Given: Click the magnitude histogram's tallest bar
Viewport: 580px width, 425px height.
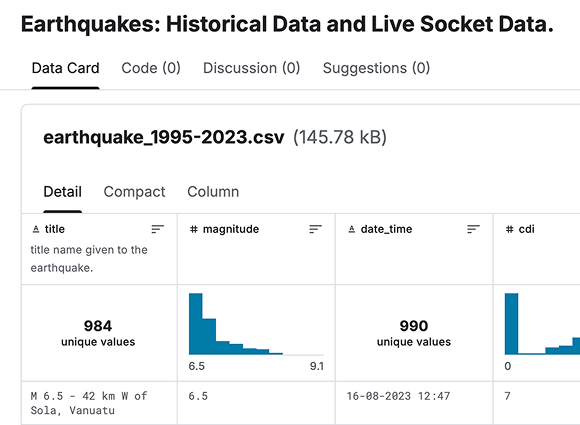Looking at the screenshot, I should coord(196,324).
